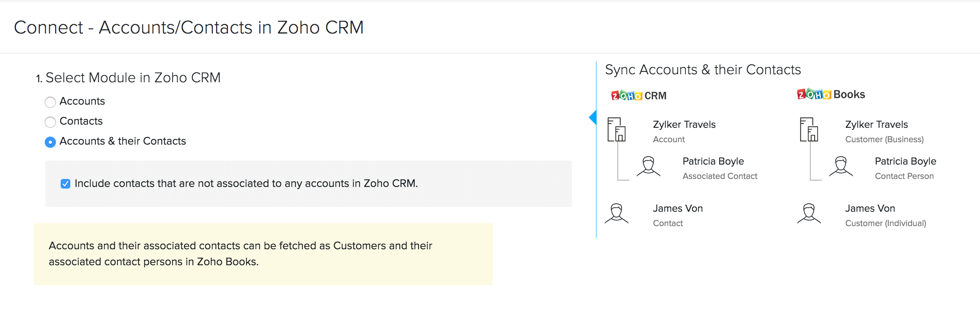Click the Zoho CRM logo
The height and width of the screenshot is (310, 980).
point(638,95)
